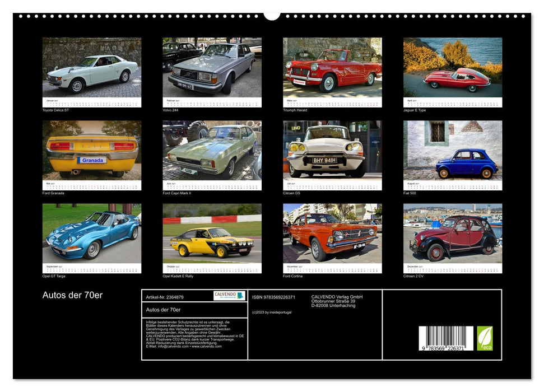Click the 'Toyota Celica ST' caption
Viewport: 544px width, 392px height.
pos(55,110)
